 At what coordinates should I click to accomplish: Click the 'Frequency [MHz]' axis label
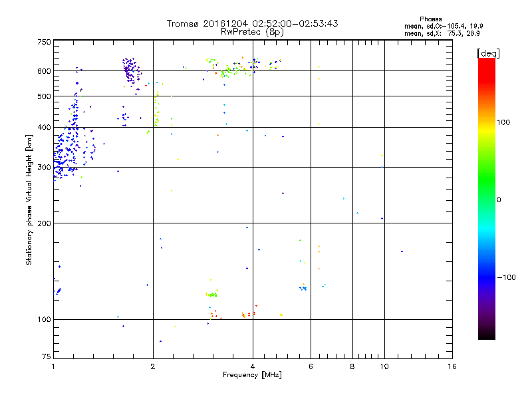252,375
